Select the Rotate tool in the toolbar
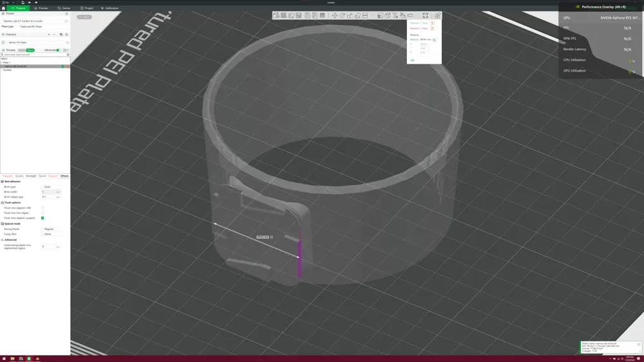Image resolution: width=644 pixels, height=362 pixels. pos(342,15)
